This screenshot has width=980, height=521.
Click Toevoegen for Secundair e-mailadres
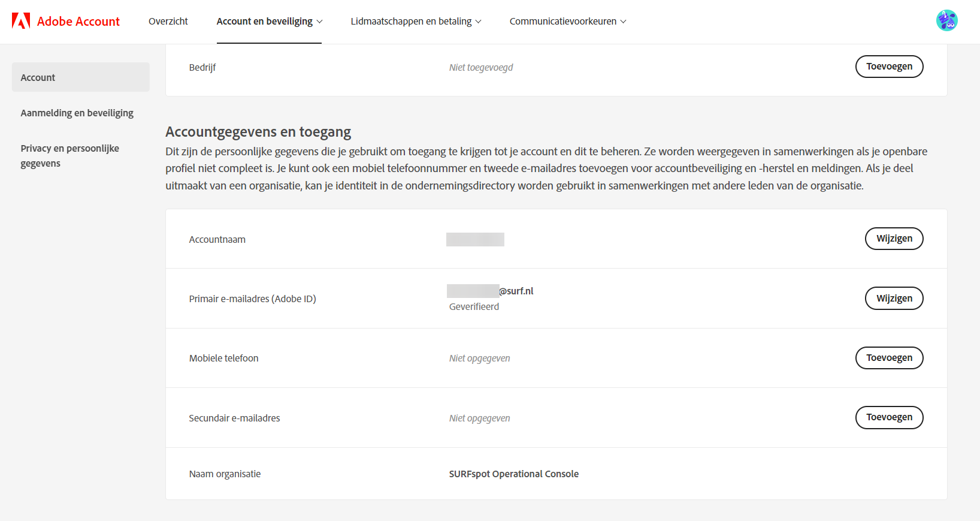point(889,417)
